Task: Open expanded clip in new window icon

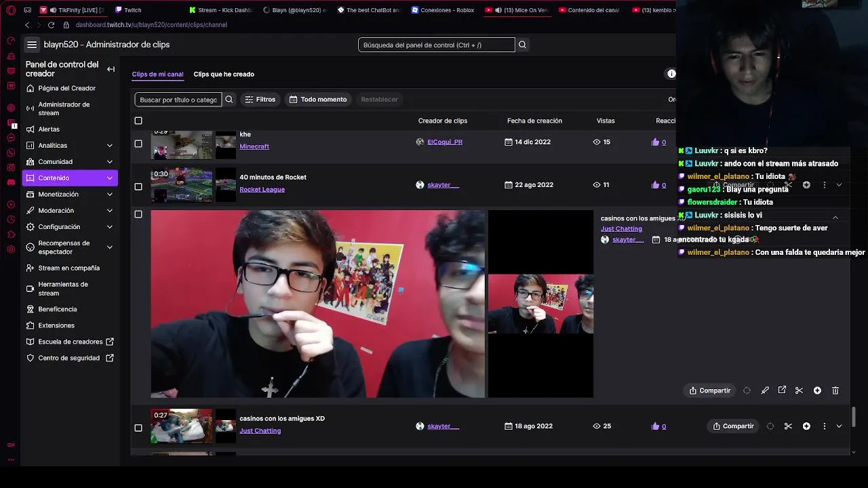Action: tap(782, 390)
